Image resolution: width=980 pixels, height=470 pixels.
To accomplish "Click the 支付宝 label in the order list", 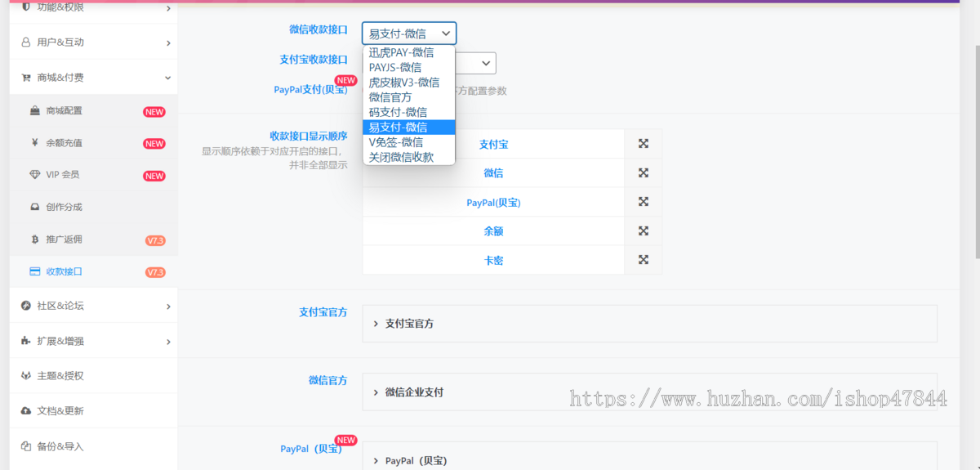I will point(494,144).
